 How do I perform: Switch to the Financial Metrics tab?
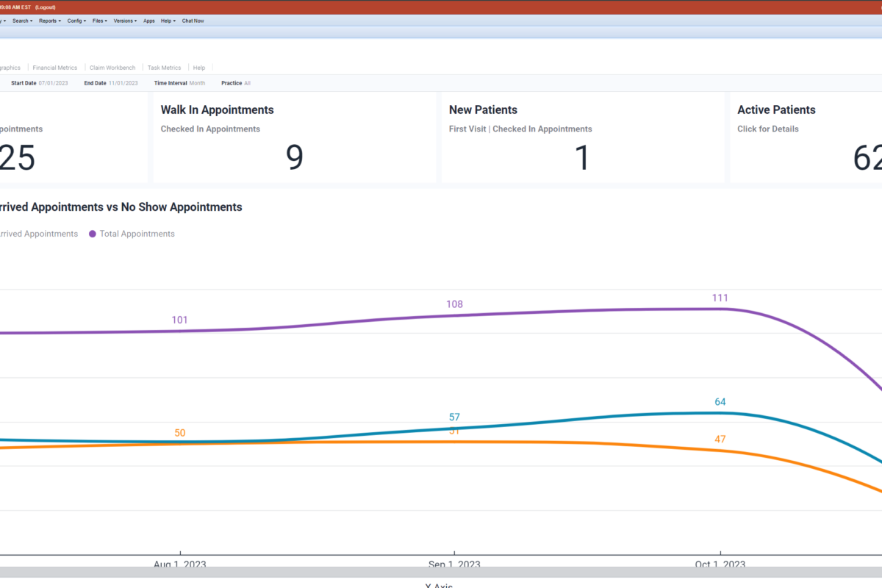tap(55, 68)
